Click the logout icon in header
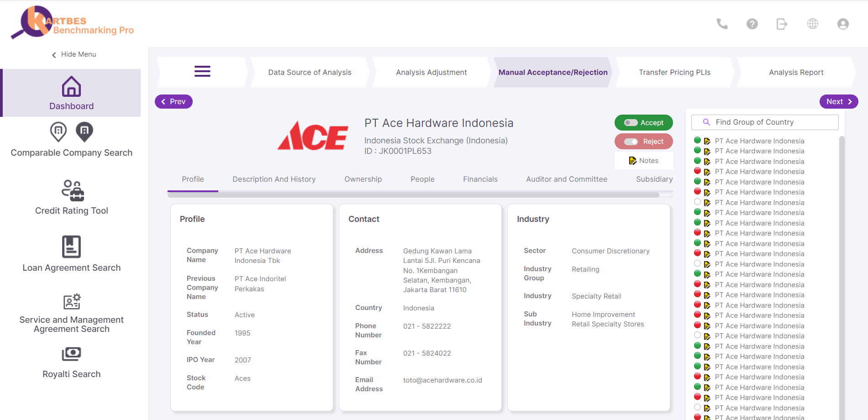This screenshot has height=420, width=868. pyautogui.click(x=782, y=24)
